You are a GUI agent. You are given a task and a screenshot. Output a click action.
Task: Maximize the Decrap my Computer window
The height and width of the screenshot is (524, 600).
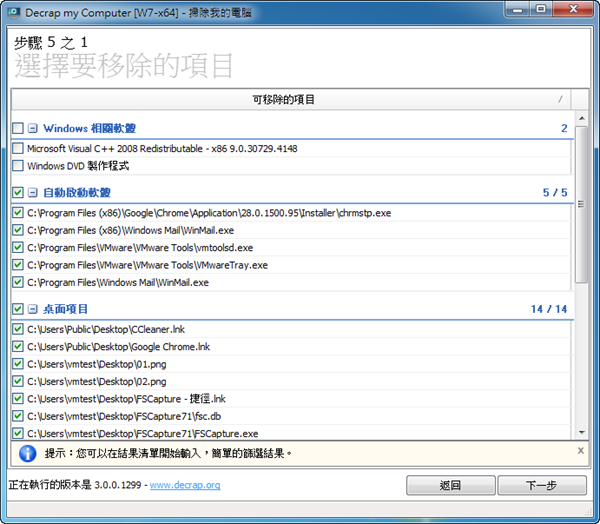click(541, 9)
